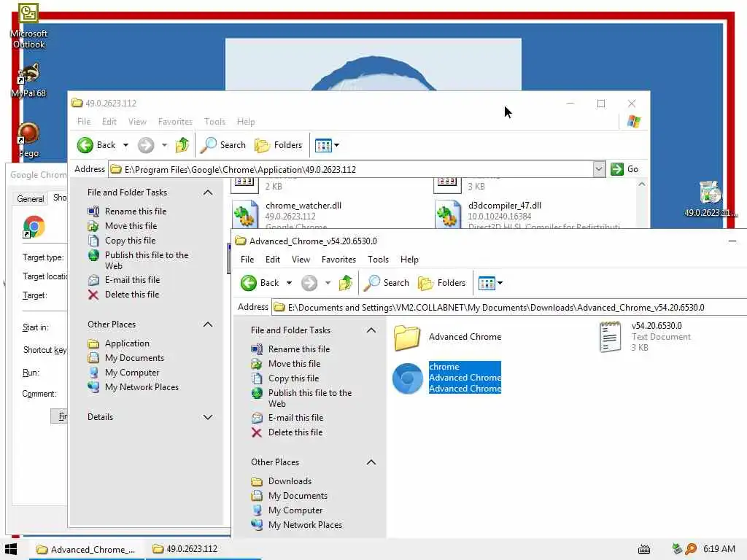Click Go button in 49.0.2623.112 window

click(624, 169)
